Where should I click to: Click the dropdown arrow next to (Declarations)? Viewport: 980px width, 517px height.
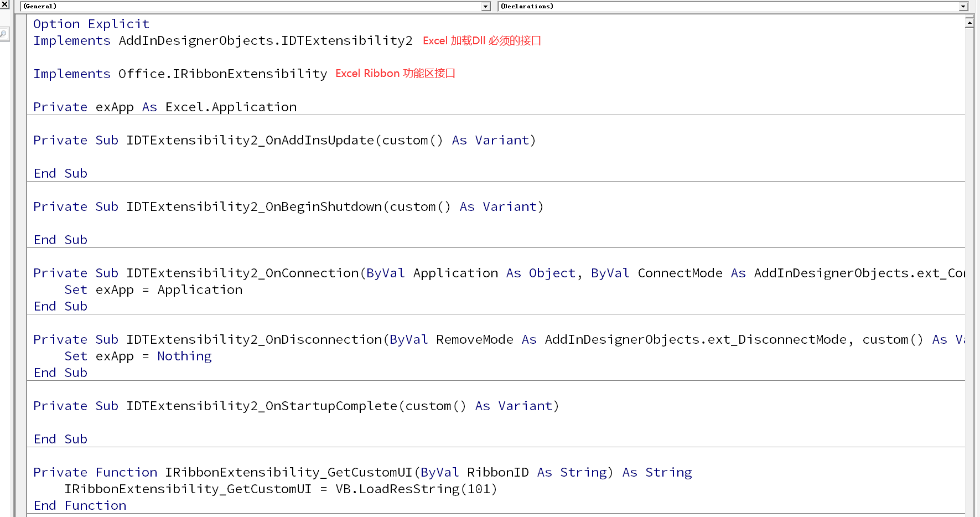[963, 6]
